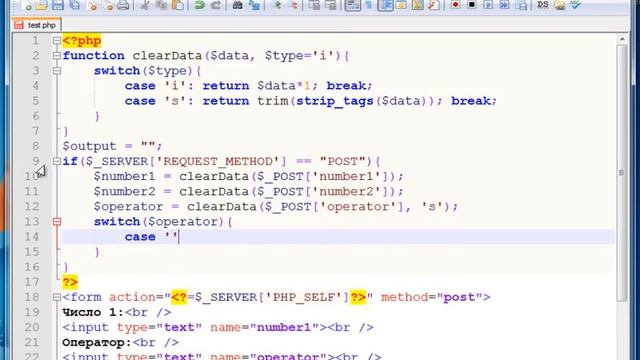640x360 pixels.
Task: Toggle indent guide display
Action: click(x=385, y=5)
